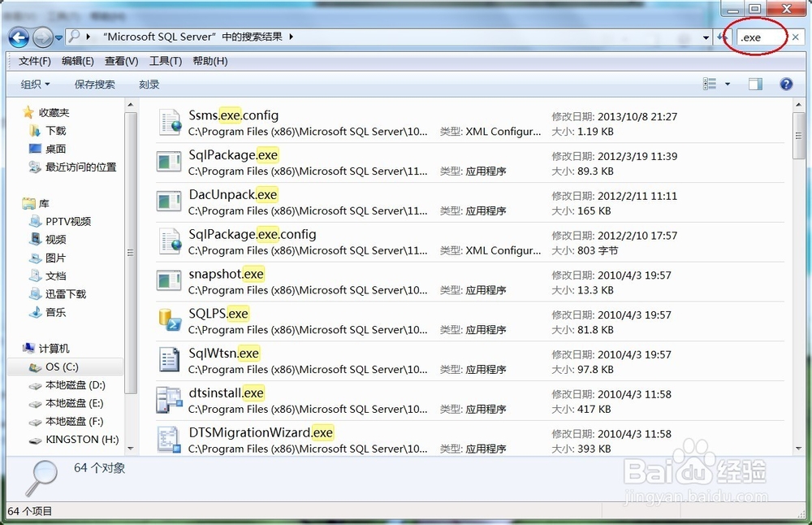Select Ssms.exe.config file name
This screenshot has width=812, height=525.
point(234,115)
